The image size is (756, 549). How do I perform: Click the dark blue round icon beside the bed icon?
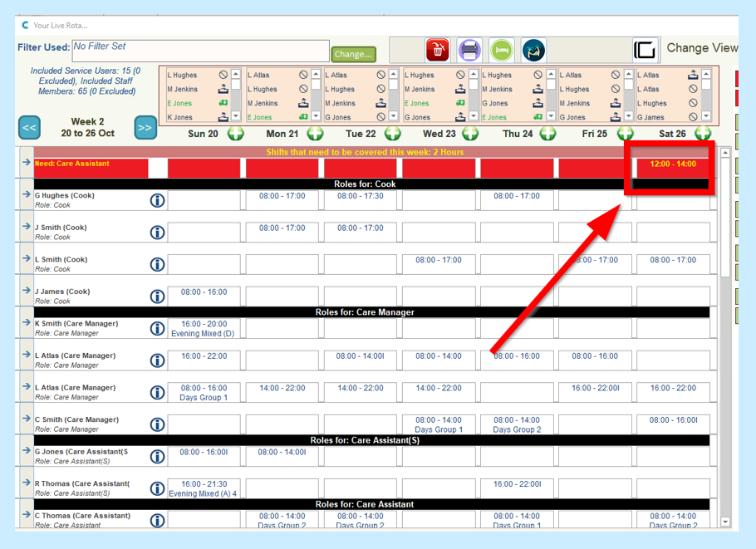[533, 50]
